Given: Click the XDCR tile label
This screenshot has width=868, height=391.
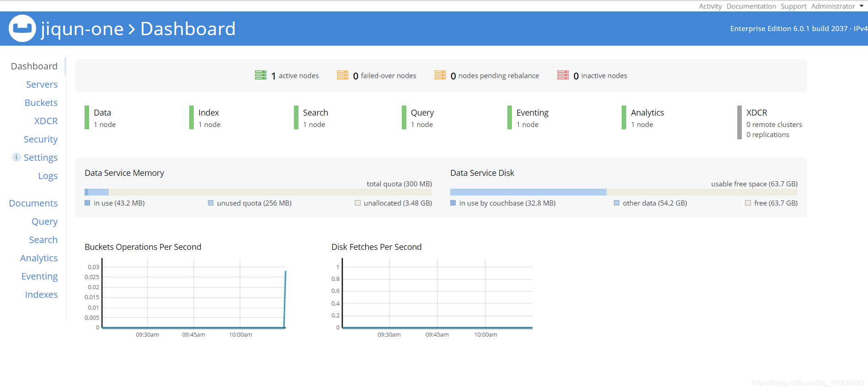Looking at the screenshot, I should [x=757, y=112].
